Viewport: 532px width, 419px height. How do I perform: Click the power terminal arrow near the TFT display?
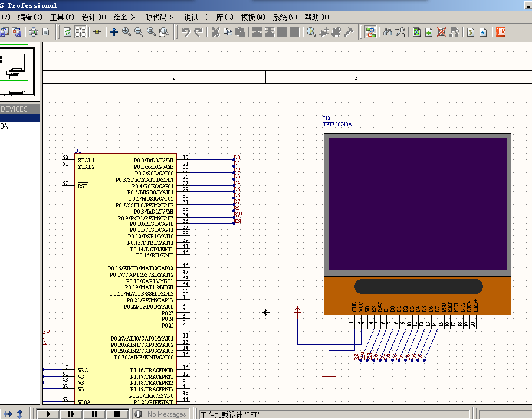coord(297,310)
